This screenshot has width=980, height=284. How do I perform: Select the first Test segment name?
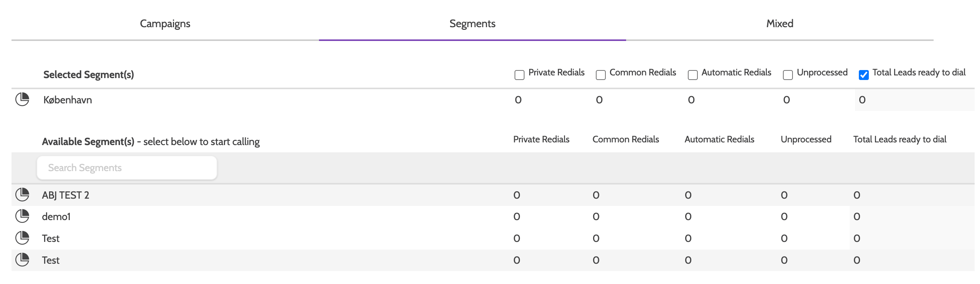51,238
